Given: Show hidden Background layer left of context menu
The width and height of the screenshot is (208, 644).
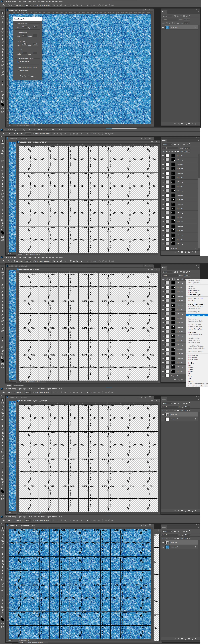Looking at the screenshot, I should (x=163, y=376).
